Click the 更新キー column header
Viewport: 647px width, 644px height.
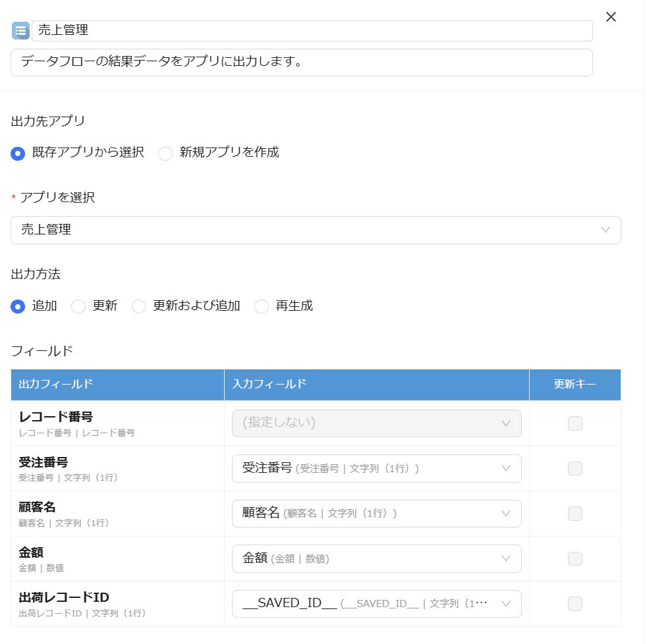click(575, 385)
